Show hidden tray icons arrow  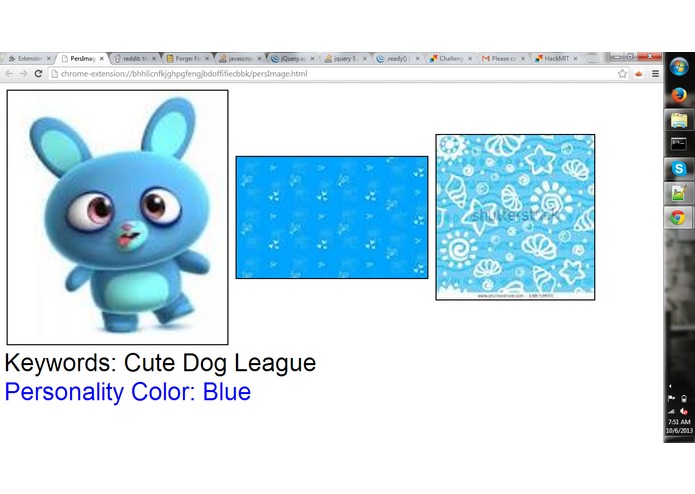coord(670,386)
